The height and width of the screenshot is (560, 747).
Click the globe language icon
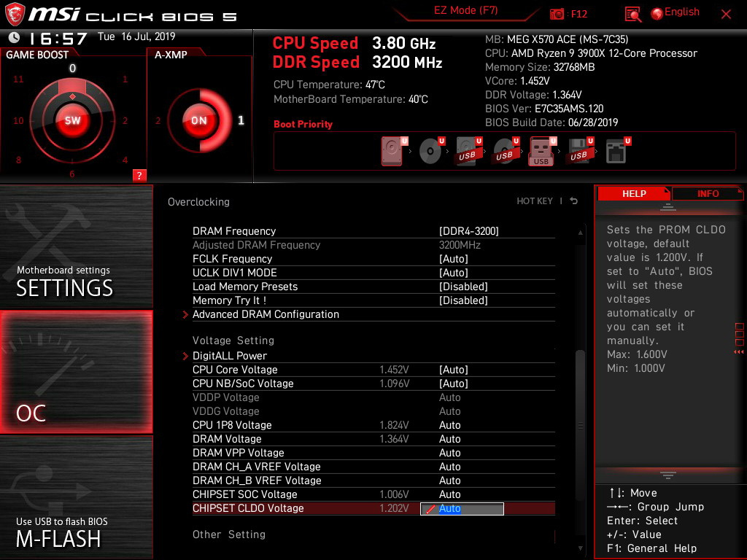(x=657, y=14)
